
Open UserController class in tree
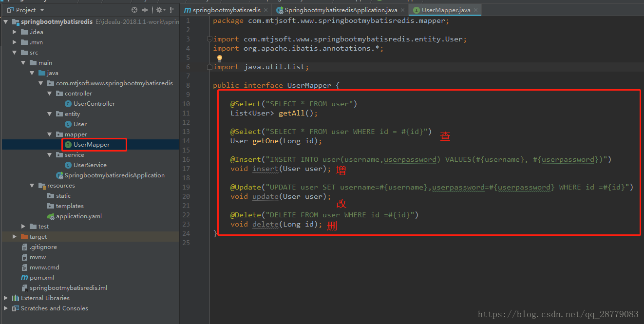(94, 104)
